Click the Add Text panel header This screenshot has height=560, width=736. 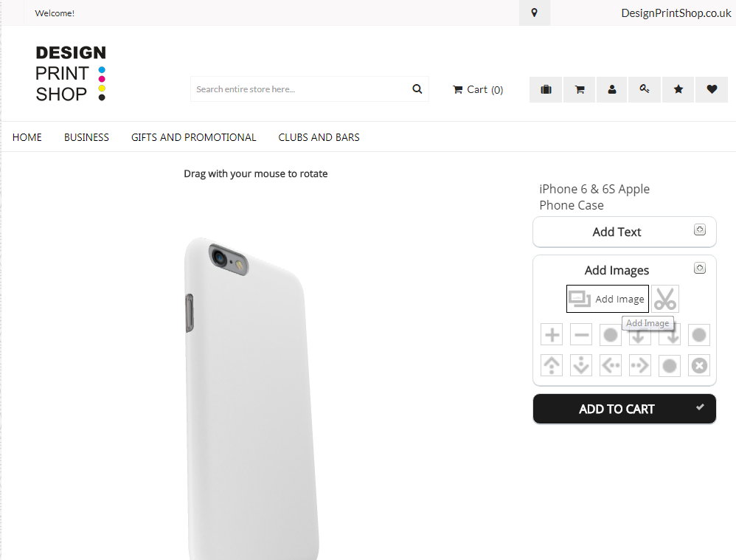tap(625, 232)
